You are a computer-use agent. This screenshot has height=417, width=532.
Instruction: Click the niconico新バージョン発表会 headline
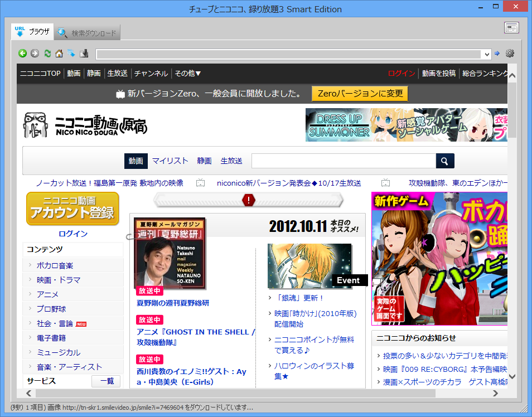click(289, 183)
